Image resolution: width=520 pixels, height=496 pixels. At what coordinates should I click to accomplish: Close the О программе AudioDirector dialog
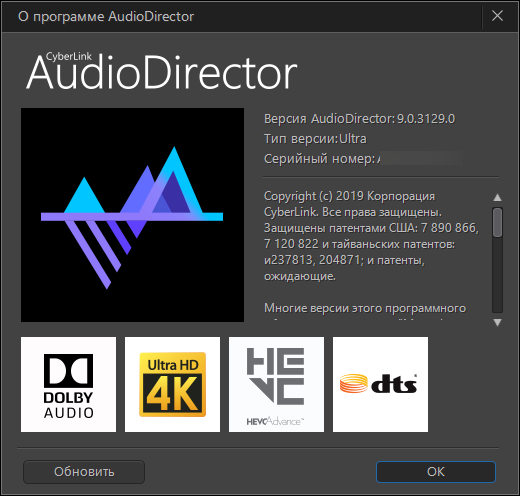click(x=497, y=16)
